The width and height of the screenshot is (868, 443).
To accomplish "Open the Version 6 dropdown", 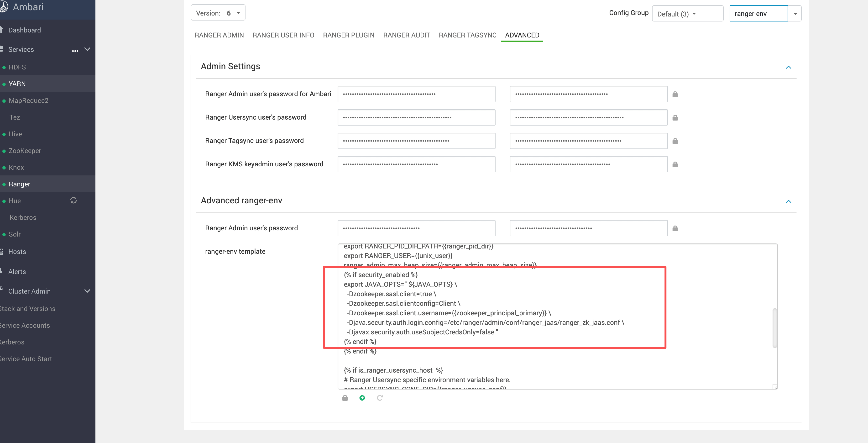I will tap(218, 13).
